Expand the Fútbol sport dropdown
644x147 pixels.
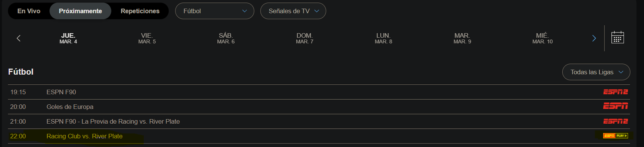click(215, 11)
